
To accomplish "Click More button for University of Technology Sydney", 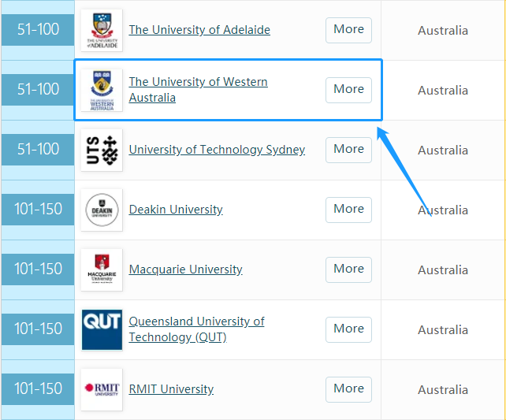I will click(348, 150).
